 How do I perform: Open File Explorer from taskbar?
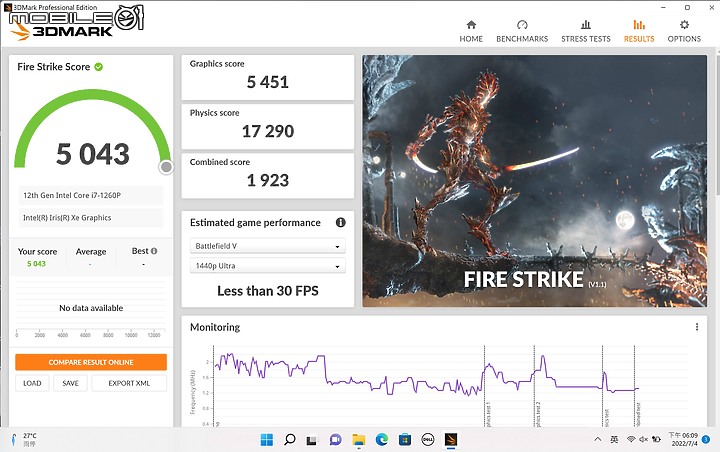click(359, 440)
